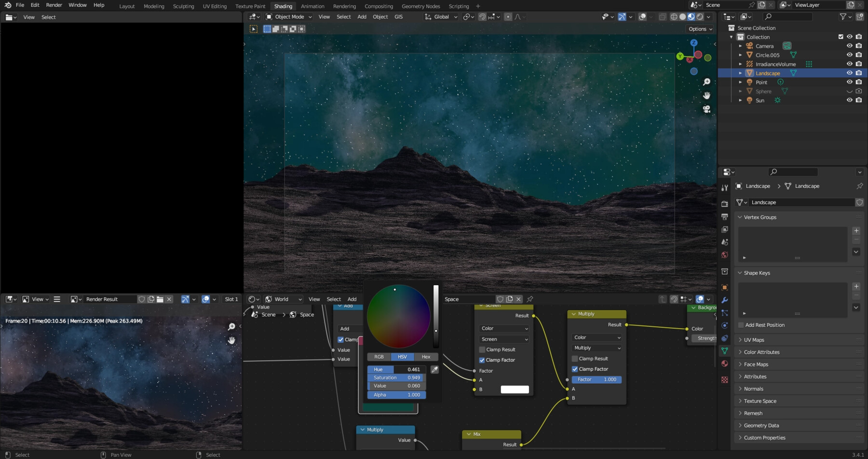Enable Clamp Result on the Multiply node
The width and height of the screenshot is (868, 459).
tap(575, 359)
